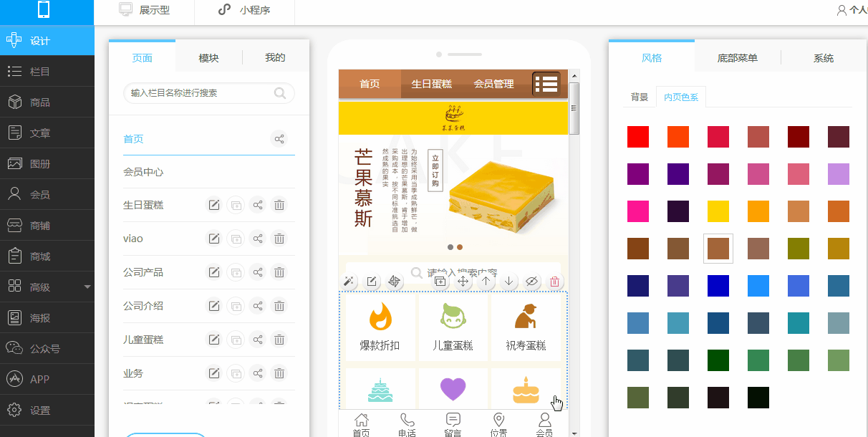868x437 pixels.
Task: Switch to the 模块 modules tab
Action: pos(208,58)
